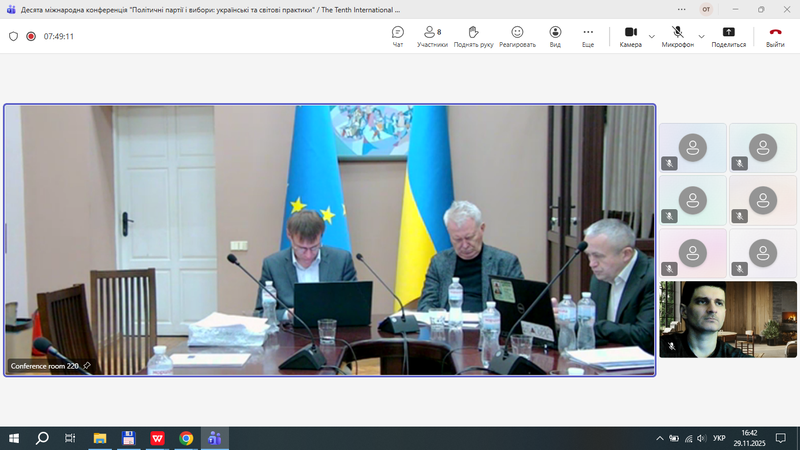Open the More actions menu

(x=588, y=36)
